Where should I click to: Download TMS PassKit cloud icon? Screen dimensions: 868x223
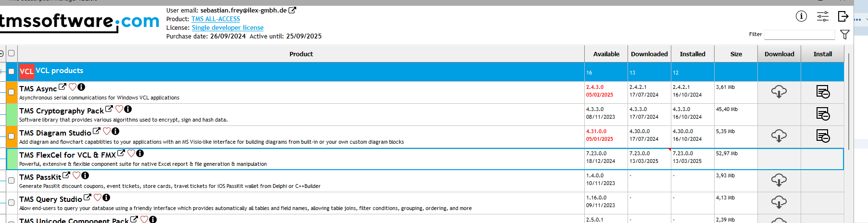tap(779, 180)
